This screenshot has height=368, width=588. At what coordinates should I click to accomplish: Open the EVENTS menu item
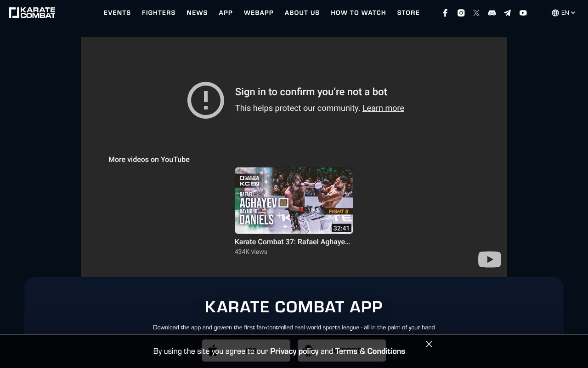tap(117, 12)
